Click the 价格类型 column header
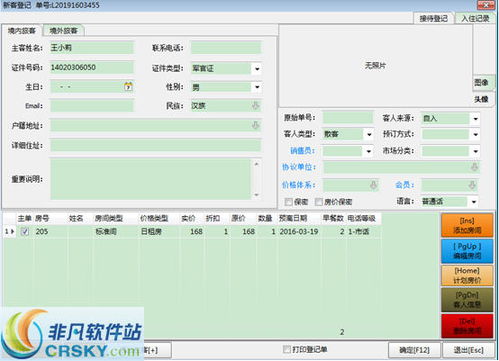This screenshot has height=361, width=499. click(x=154, y=218)
